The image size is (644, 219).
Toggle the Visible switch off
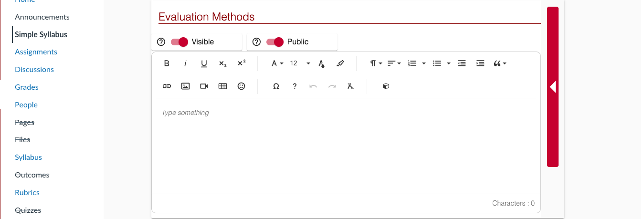[x=179, y=42]
